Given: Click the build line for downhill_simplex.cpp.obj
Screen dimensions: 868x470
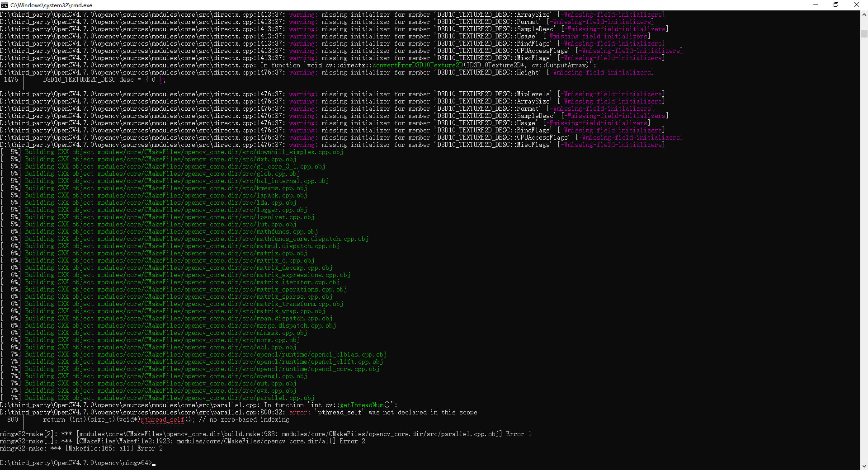Looking at the screenshot, I should click(172, 152).
